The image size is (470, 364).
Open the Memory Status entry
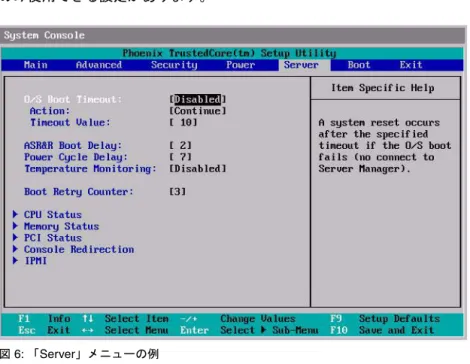point(61,226)
